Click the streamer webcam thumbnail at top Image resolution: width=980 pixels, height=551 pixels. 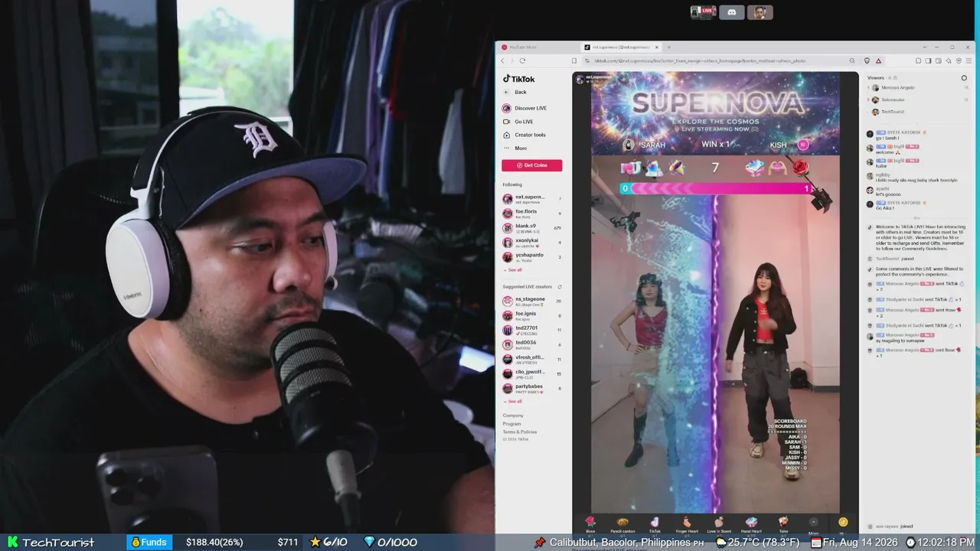[x=759, y=12]
